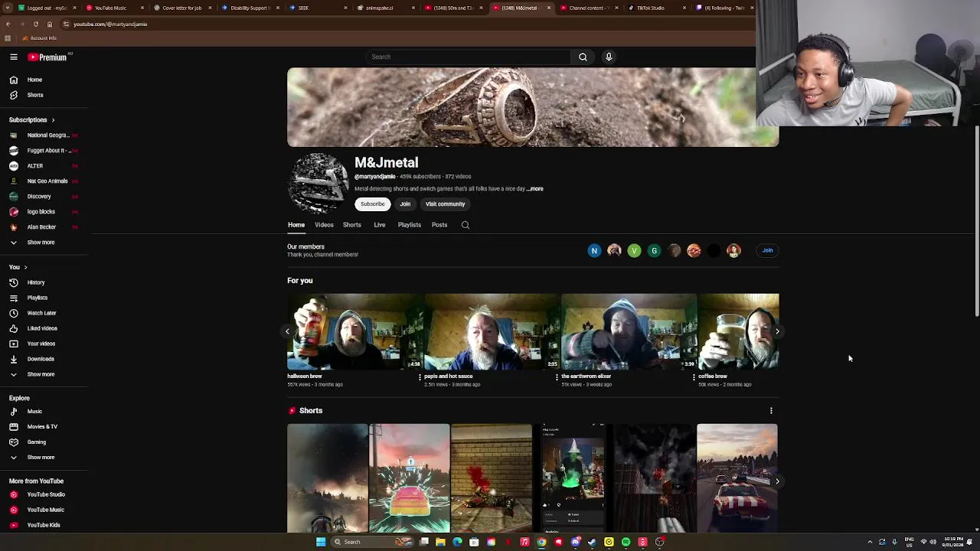Viewport: 980px width, 551px height.
Task: Play the pepsi and hot sauce video
Action: [x=492, y=331]
